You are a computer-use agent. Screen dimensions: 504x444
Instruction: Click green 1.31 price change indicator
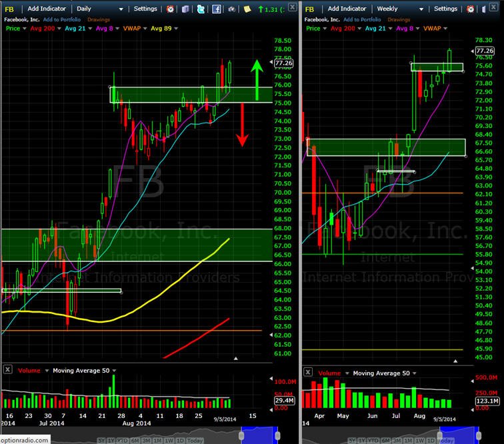click(x=271, y=9)
